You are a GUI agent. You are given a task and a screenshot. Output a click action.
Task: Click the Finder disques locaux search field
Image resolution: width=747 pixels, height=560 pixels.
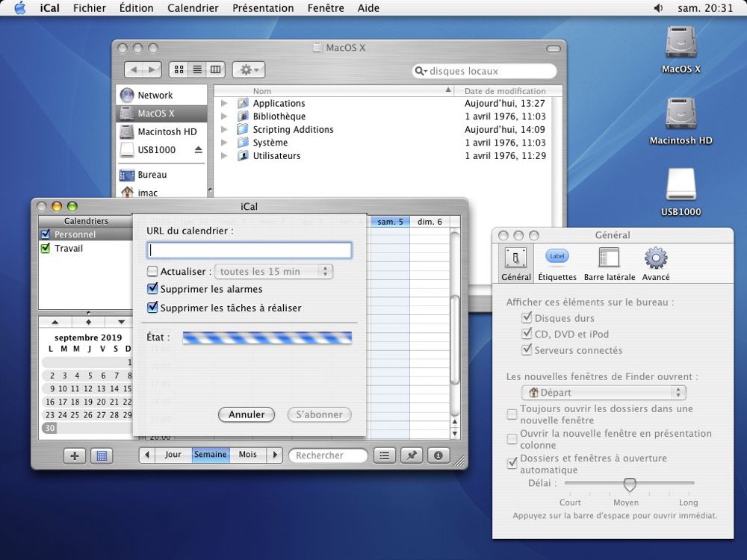click(485, 72)
